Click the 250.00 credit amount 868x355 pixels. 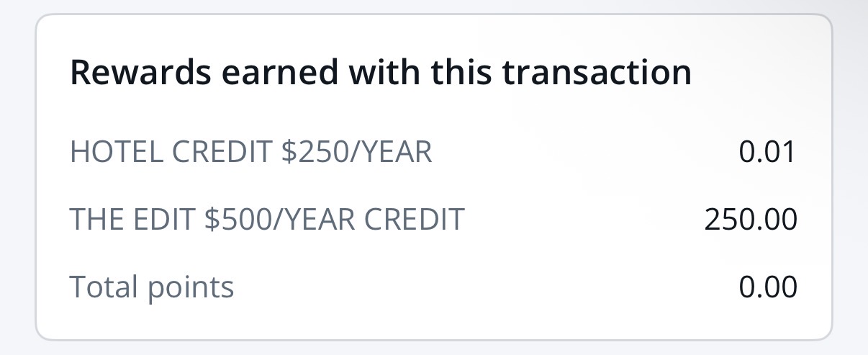pos(751,220)
